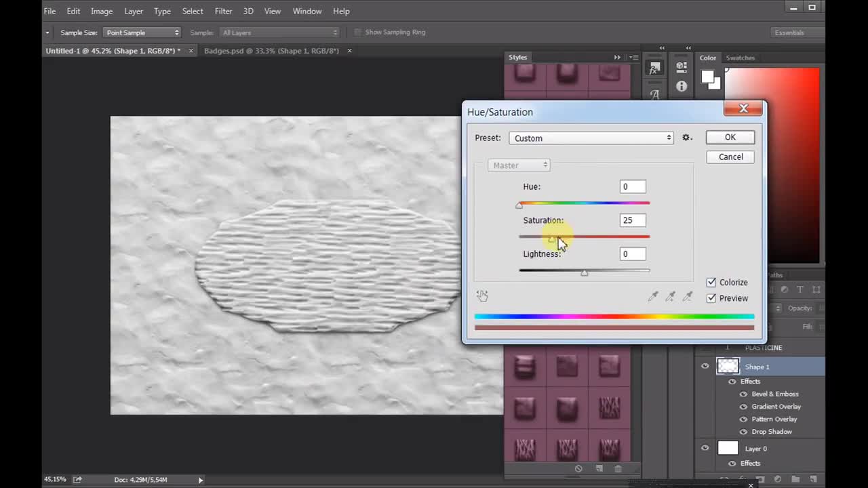Toggle the Preview checkbox
Viewport: 868px width, 488px height.
point(711,298)
